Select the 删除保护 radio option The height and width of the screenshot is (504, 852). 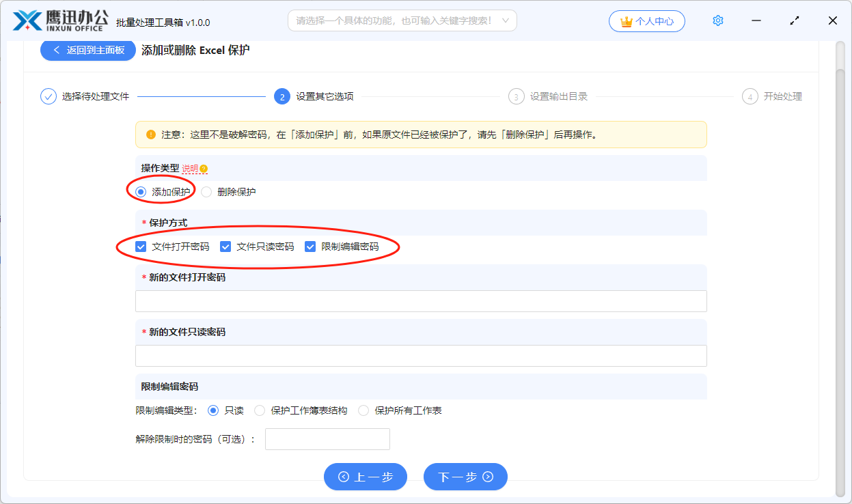(206, 192)
